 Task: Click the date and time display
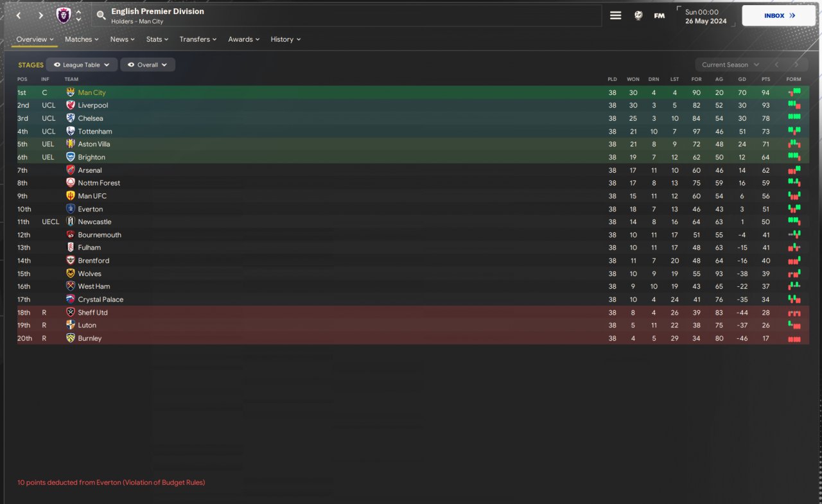click(705, 16)
